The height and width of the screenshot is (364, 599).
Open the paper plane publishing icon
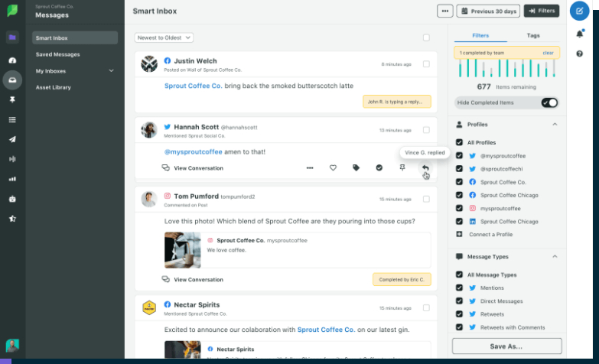(12, 139)
